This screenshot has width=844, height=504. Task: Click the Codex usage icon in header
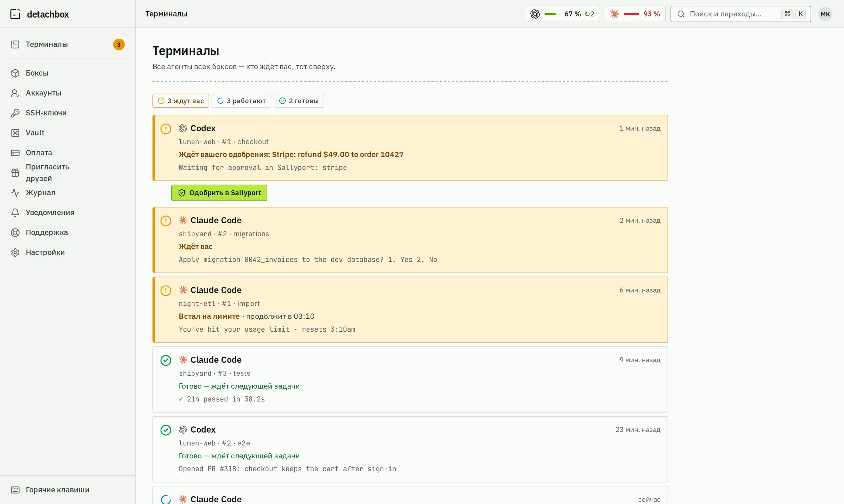[535, 14]
